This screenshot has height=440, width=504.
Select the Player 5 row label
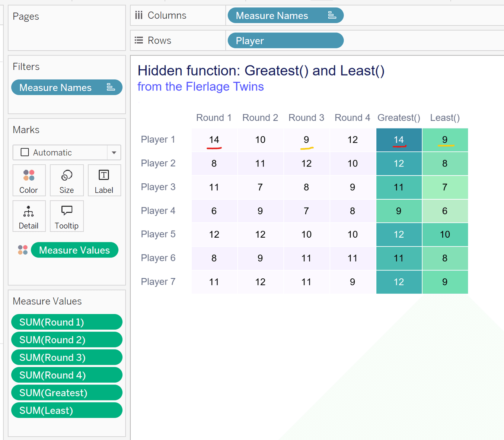[158, 234]
